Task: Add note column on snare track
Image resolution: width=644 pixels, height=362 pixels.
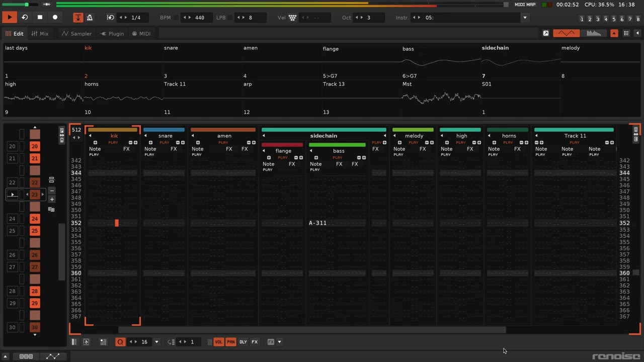Action: tap(150, 142)
